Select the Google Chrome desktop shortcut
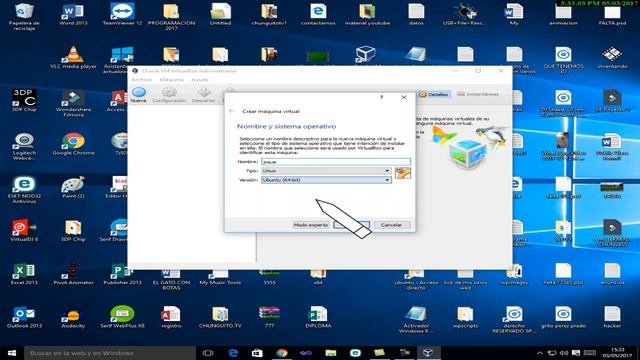 pos(73,144)
